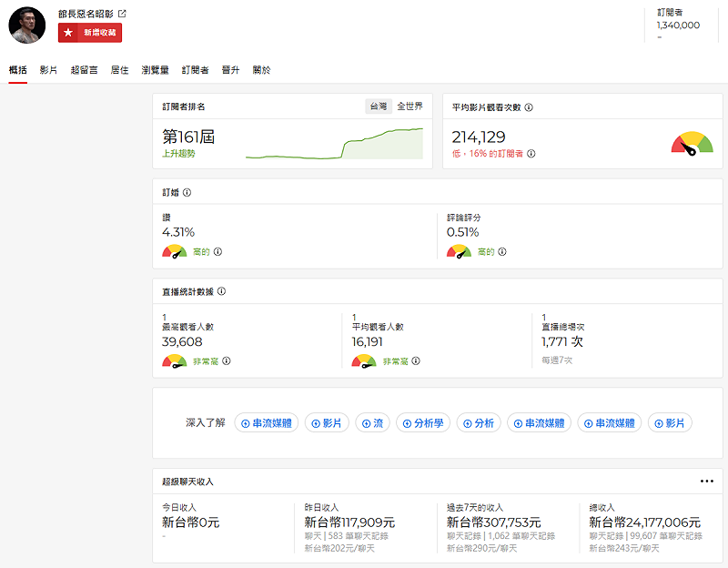Open the 訂閱者 tab
The width and height of the screenshot is (728, 568).
[196, 69]
